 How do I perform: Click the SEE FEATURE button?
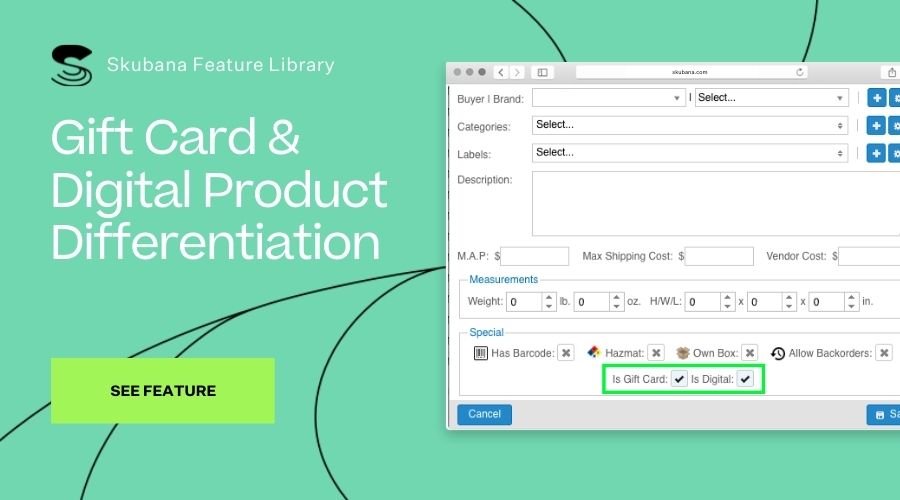point(162,391)
